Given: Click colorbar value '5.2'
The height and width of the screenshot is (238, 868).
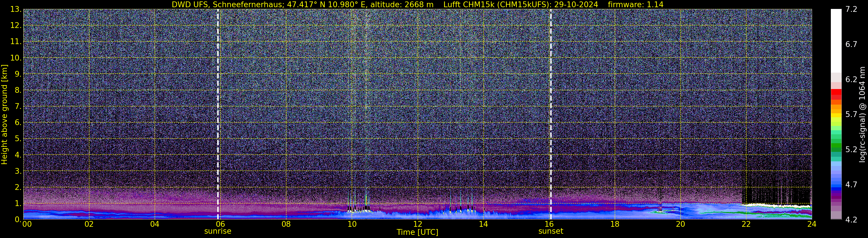Looking at the screenshot, I should click(851, 150).
